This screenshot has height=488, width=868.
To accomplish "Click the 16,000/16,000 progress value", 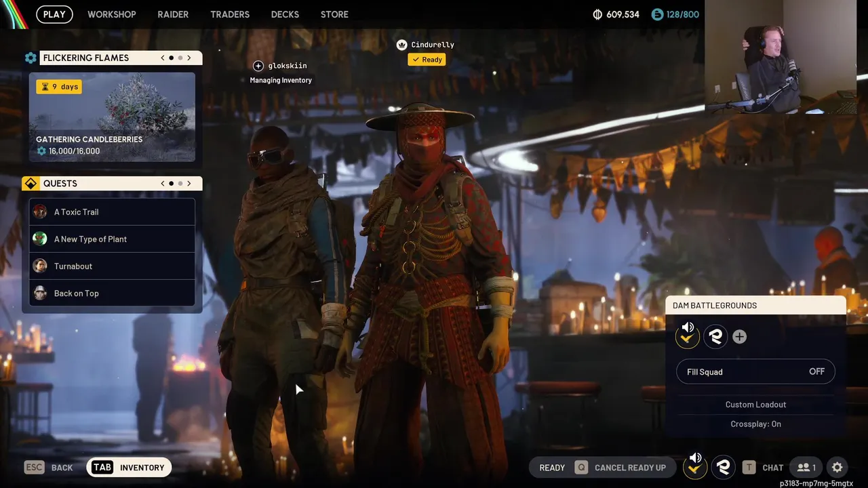I will coord(74,151).
